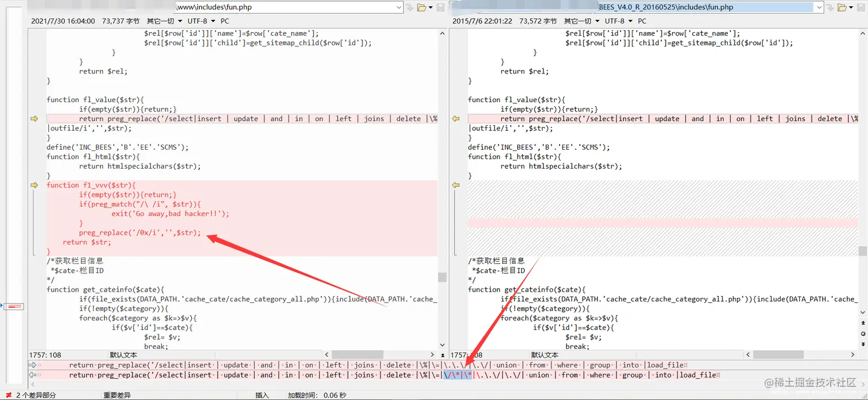This screenshot has height=400, width=868.
Task: Click the left pane reload arrow icon
Action: coord(410,7)
